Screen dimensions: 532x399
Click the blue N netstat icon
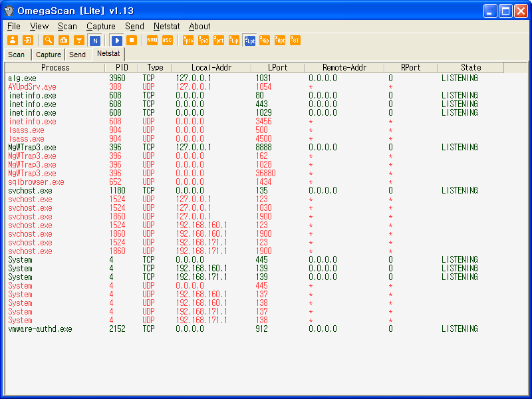point(95,41)
